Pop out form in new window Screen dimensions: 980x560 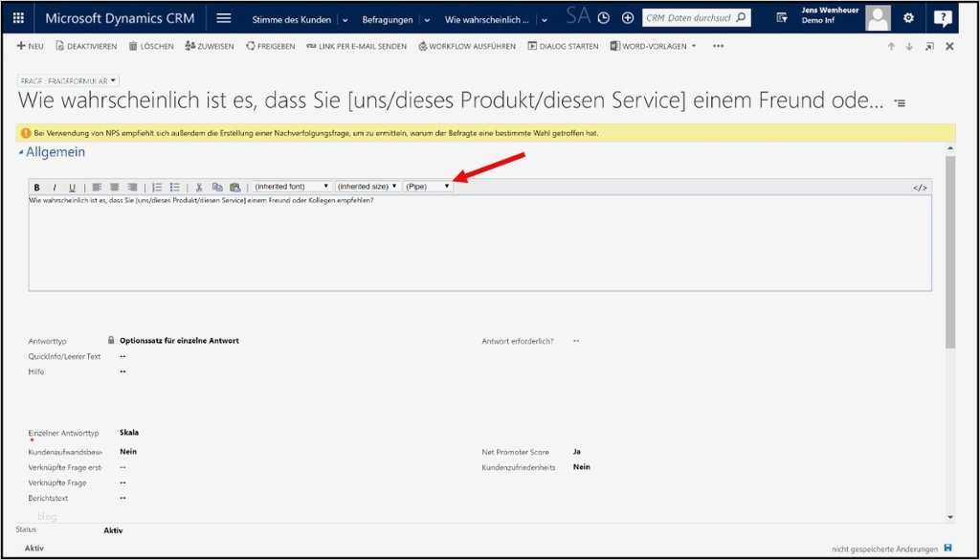(929, 46)
